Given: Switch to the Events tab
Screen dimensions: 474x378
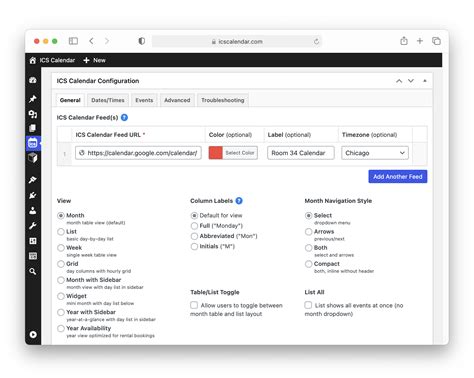Looking at the screenshot, I should click(144, 100).
